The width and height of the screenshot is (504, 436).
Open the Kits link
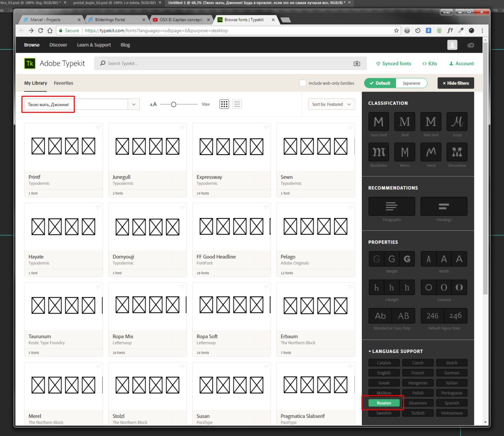tap(430, 63)
